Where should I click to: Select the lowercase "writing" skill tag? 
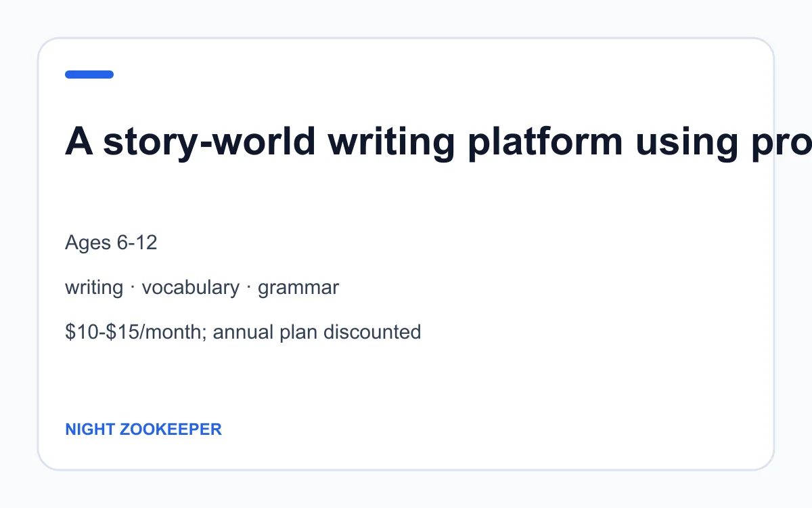tap(94, 288)
